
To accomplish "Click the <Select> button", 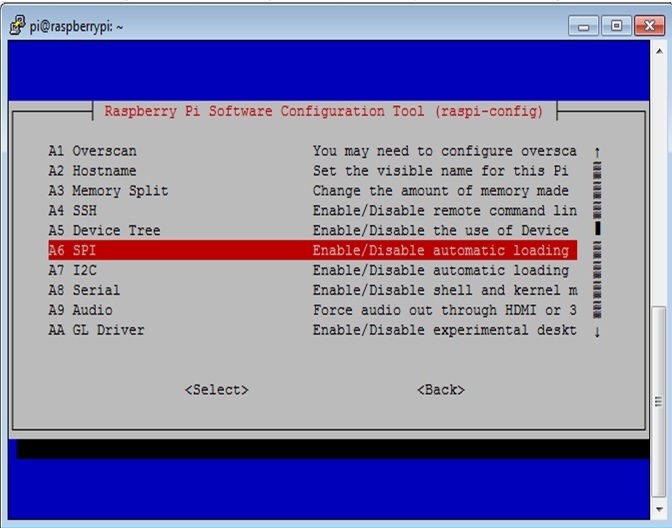I will (216, 390).
